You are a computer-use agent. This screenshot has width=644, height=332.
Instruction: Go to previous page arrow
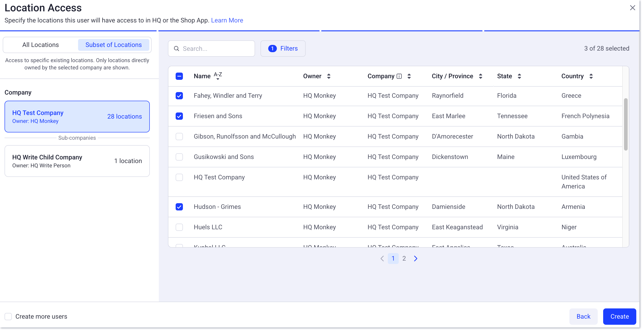(382, 259)
